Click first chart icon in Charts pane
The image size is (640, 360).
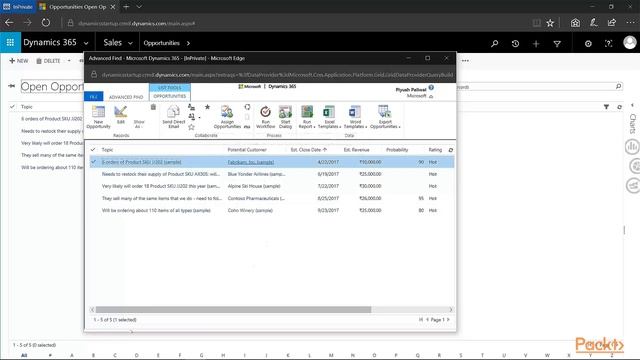click(632, 147)
